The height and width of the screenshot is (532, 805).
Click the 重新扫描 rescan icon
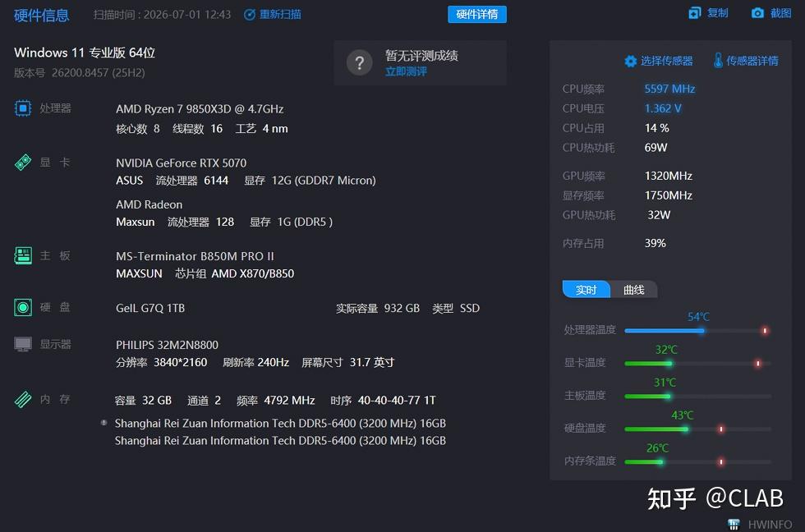click(250, 15)
